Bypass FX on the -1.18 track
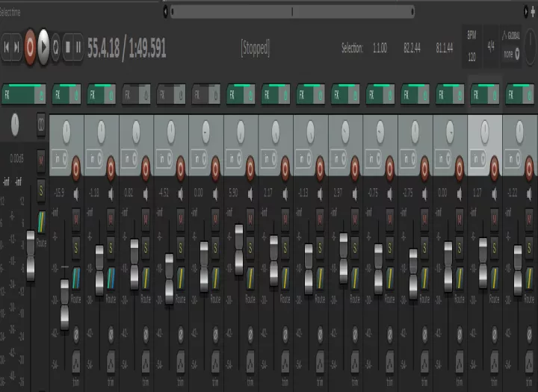Image resolution: width=538 pixels, height=392 pixels. pyautogui.click(x=110, y=95)
